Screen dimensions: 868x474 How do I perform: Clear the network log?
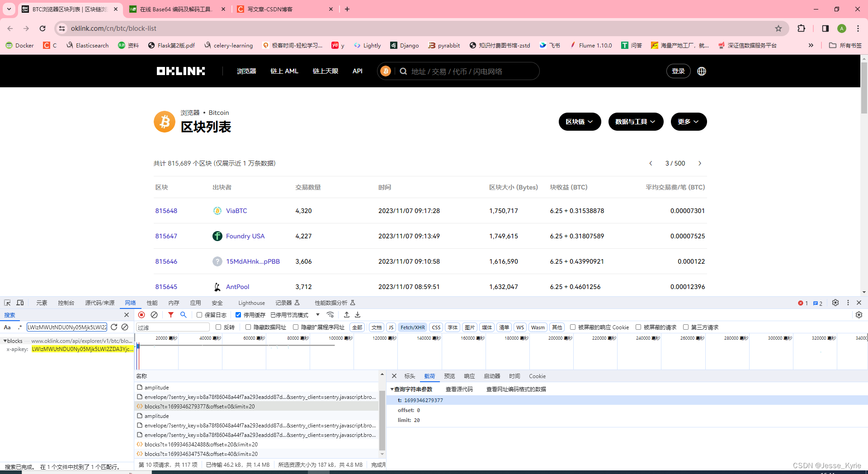[x=154, y=315]
